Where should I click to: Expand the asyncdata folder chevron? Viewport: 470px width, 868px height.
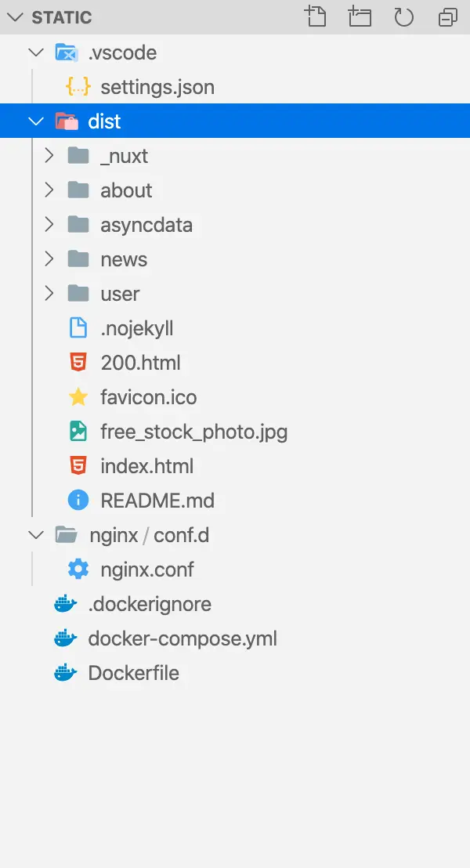pyautogui.click(x=49, y=225)
